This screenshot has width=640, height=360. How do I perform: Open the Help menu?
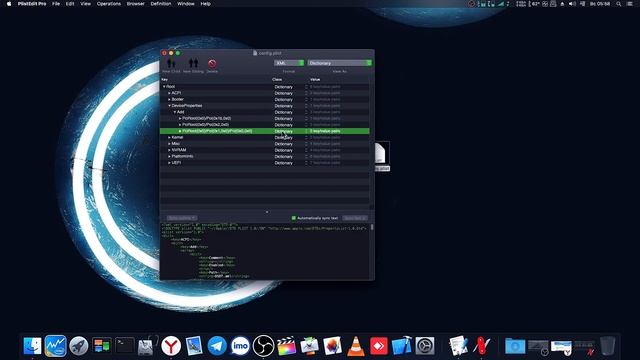[205, 4]
